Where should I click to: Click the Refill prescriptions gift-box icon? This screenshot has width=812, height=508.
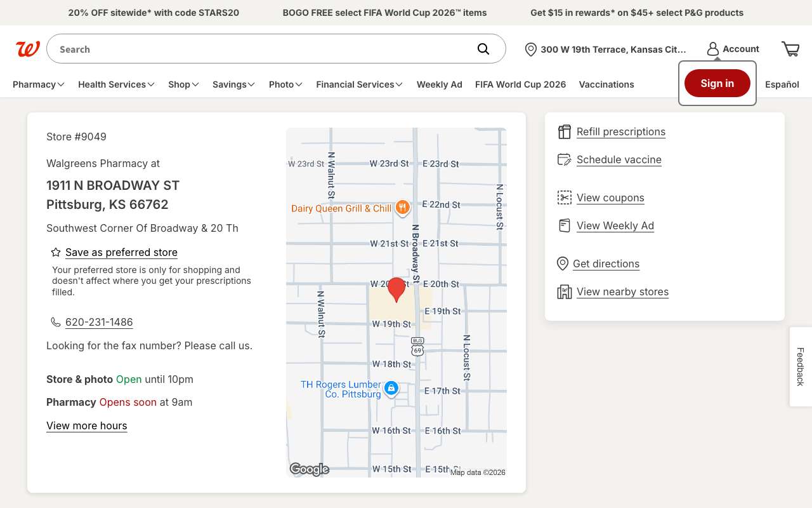[x=565, y=131]
